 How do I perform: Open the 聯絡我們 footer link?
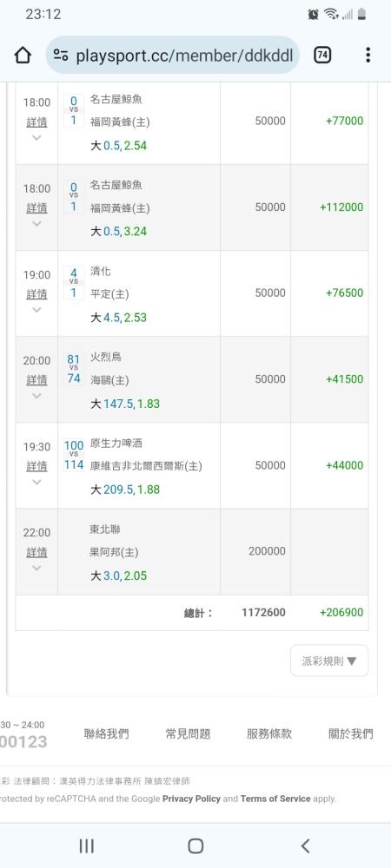(x=106, y=734)
